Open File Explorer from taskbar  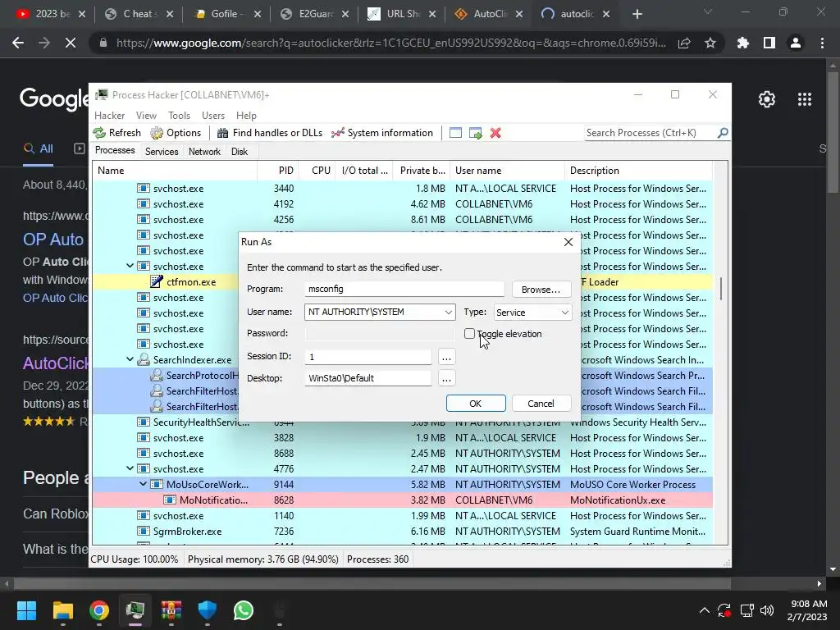pyautogui.click(x=62, y=610)
